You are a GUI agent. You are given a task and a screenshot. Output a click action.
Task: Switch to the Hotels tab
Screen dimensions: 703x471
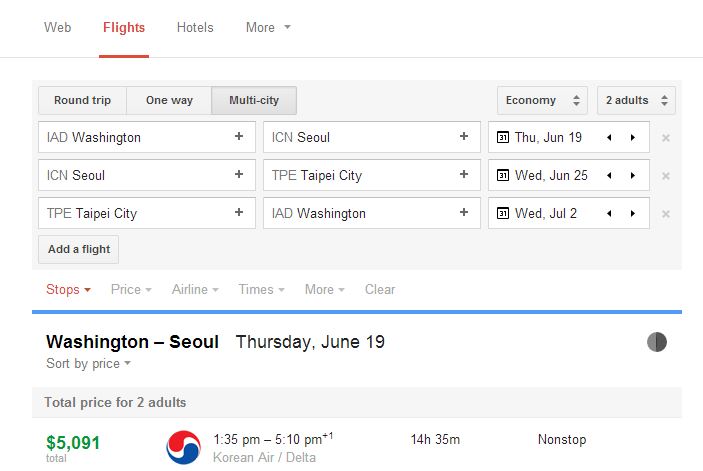click(x=195, y=27)
